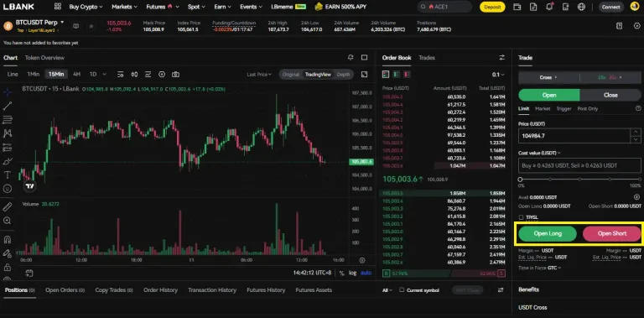Open Cost value (USDT) unit dropdown

click(x=539, y=153)
